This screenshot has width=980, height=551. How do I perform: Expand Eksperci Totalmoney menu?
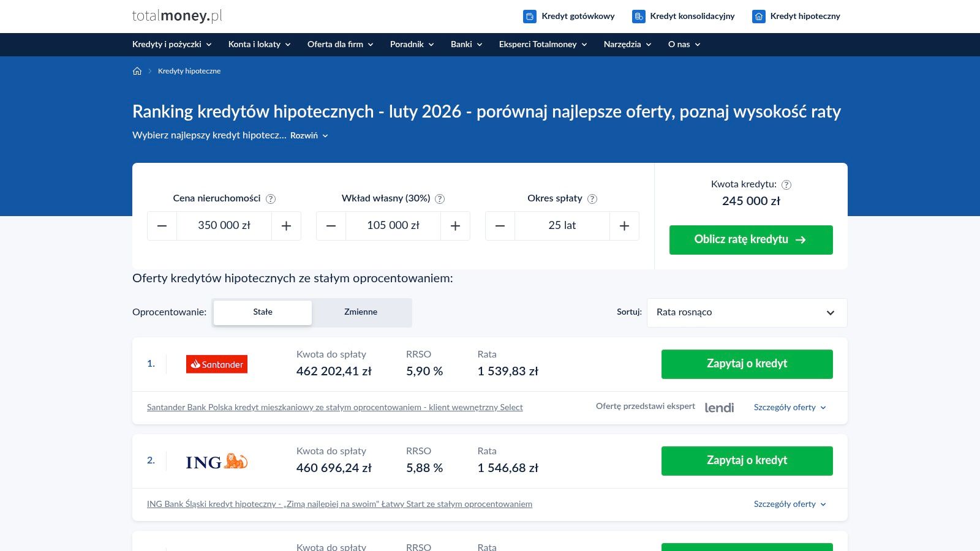[543, 44]
